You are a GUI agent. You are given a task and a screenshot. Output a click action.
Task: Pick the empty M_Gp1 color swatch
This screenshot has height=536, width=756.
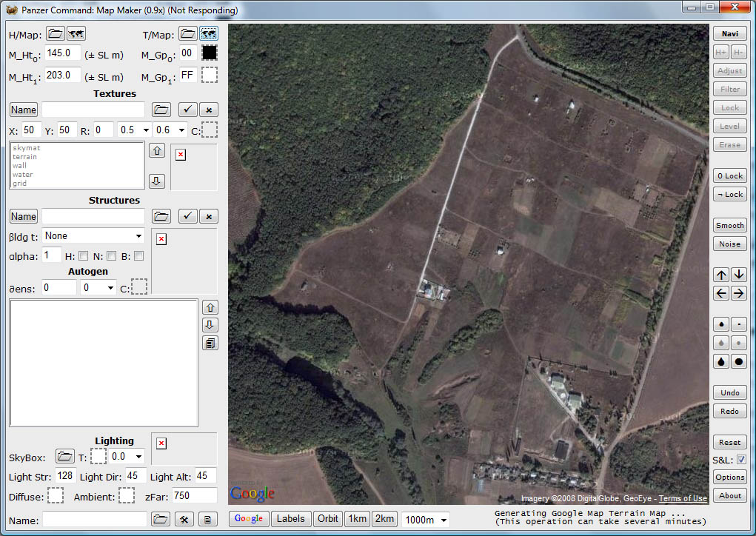(210, 75)
